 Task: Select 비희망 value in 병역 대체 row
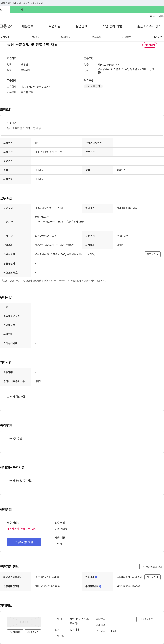click(38, 381)
